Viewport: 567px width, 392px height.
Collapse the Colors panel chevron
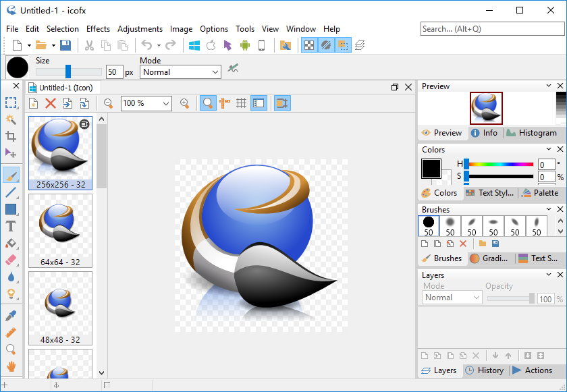pyautogui.click(x=549, y=149)
